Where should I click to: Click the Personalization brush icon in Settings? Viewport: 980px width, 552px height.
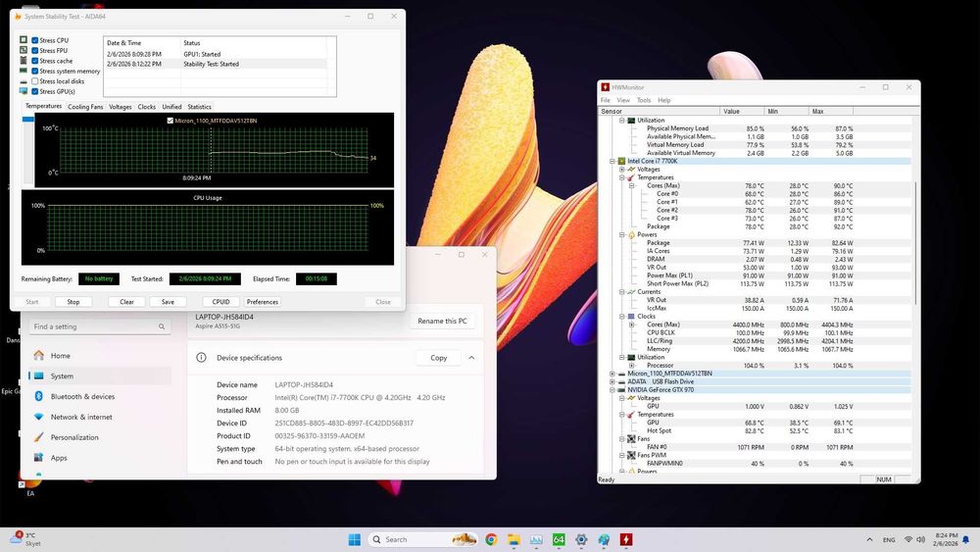[38, 437]
